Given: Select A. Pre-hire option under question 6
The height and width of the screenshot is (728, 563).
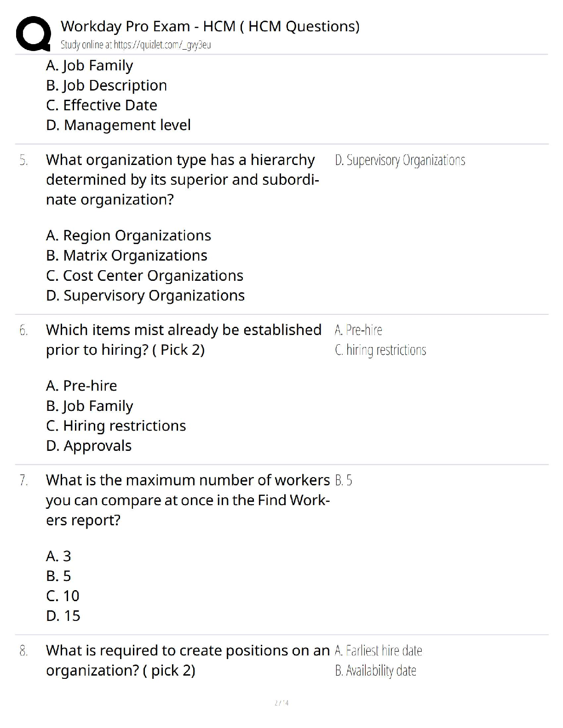Looking at the screenshot, I should [81, 386].
